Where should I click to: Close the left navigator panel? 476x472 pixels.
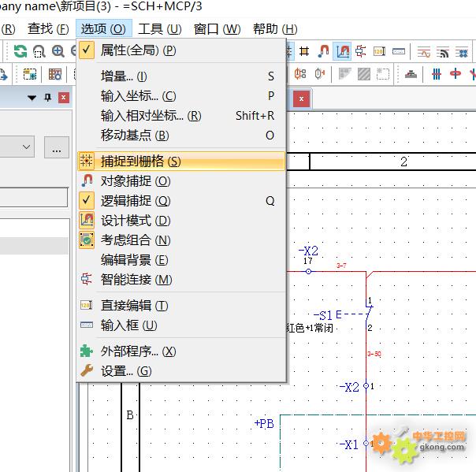(64, 98)
